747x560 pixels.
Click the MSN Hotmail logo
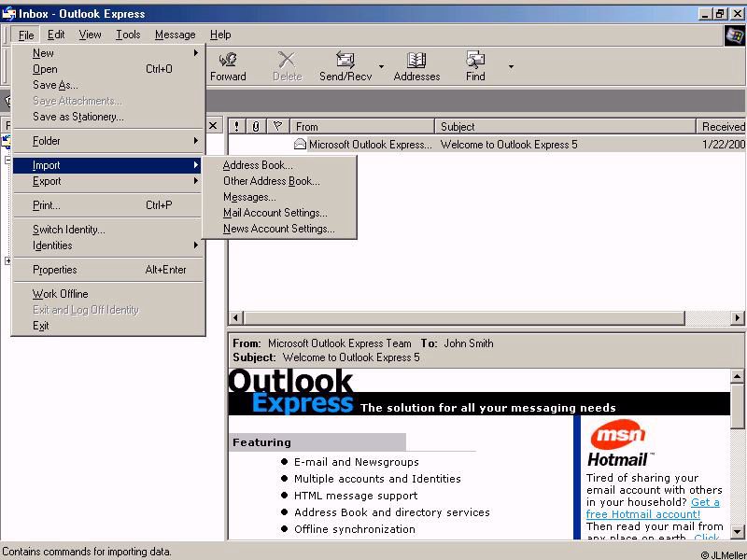[x=617, y=444]
